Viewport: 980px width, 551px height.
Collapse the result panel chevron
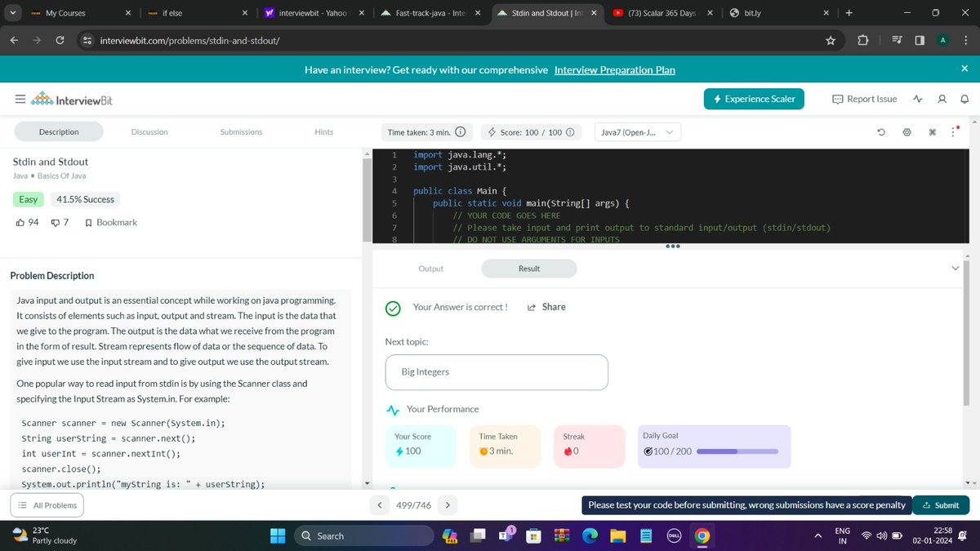coord(956,269)
